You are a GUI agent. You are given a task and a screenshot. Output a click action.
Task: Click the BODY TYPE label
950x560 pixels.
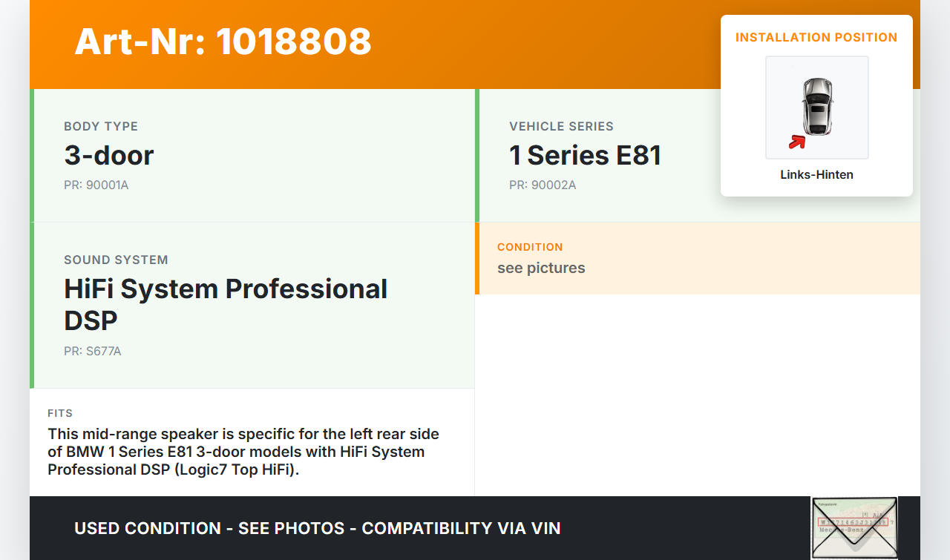click(x=101, y=126)
